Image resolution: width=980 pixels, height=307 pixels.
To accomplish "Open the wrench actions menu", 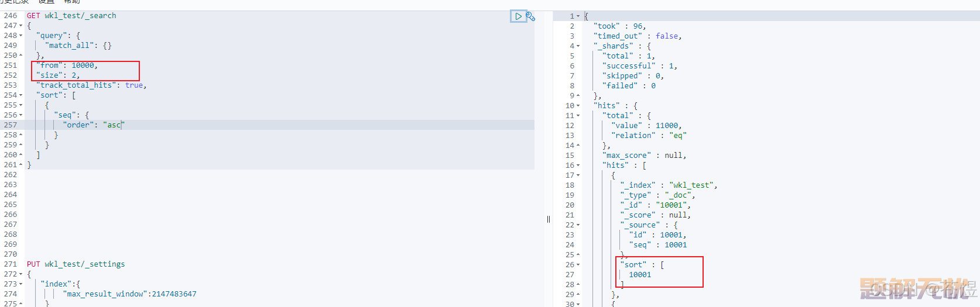I will coord(530,16).
